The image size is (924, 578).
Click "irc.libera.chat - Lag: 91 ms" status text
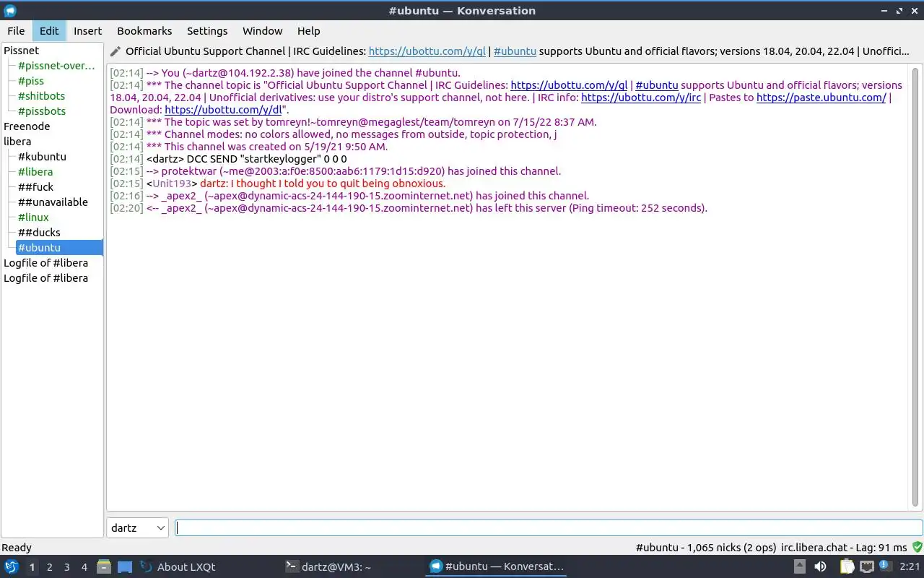click(x=844, y=548)
